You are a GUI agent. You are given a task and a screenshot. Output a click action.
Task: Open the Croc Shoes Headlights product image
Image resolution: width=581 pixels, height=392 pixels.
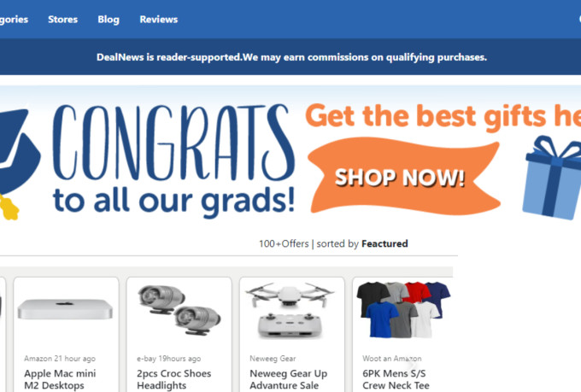pyautogui.click(x=179, y=310)
